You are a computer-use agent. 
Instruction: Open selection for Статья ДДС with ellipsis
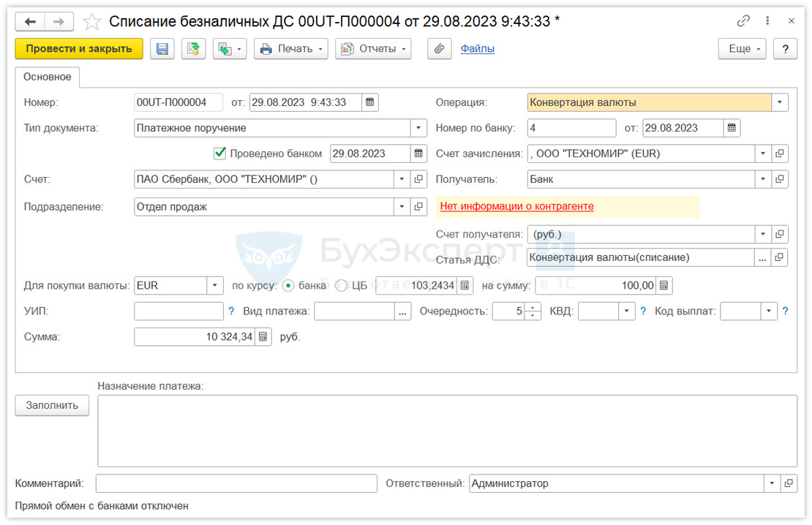click(762, 257)
